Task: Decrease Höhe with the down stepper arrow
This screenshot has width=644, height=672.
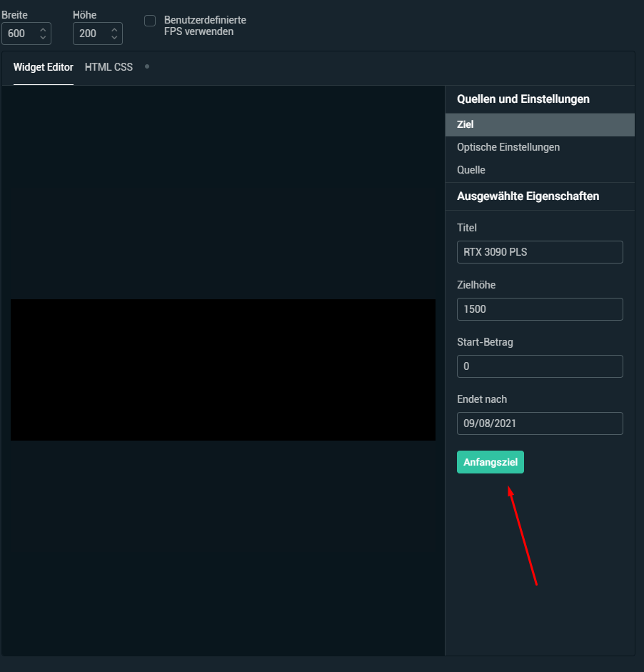Action: point(114,37)
